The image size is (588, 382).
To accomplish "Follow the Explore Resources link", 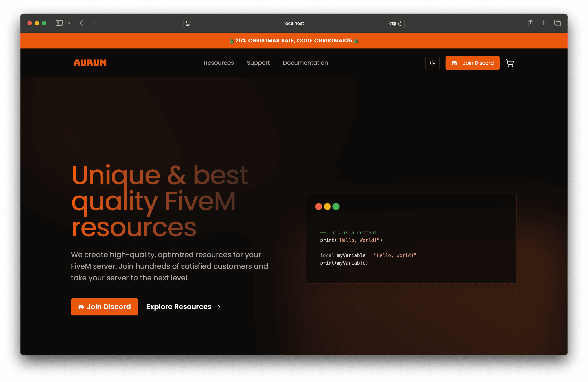I will click(x=183, y=307).
